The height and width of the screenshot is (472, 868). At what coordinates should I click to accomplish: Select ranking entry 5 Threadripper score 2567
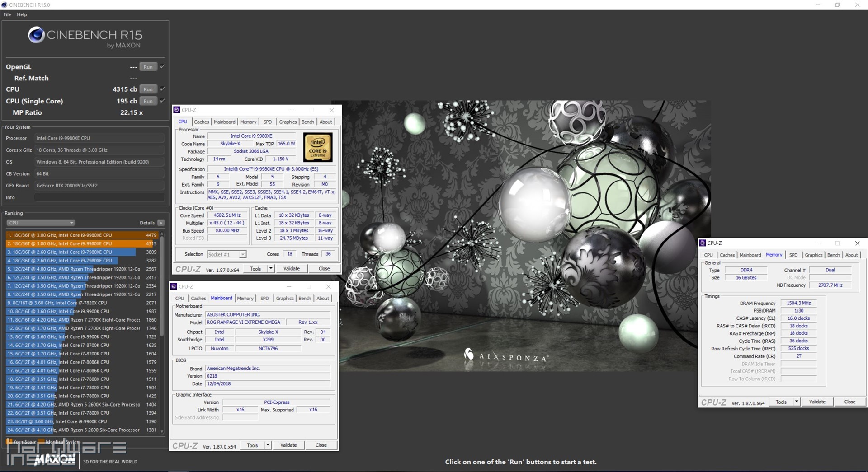click(x=82, y=269)
